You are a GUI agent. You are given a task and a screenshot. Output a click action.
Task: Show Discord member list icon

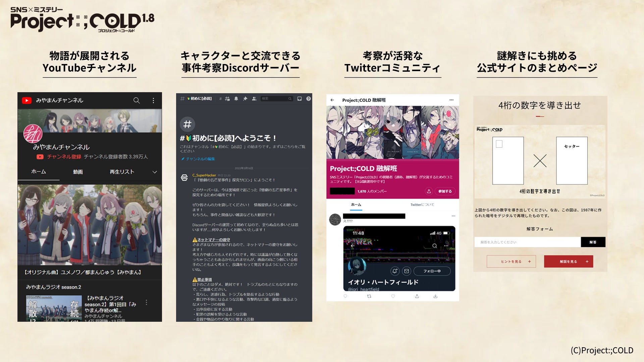point(254,99)
